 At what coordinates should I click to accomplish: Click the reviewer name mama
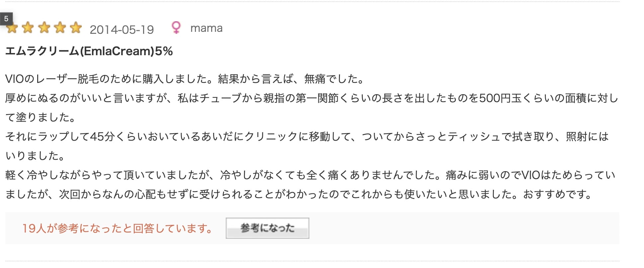pyautogui.click(x=206, y=29)
